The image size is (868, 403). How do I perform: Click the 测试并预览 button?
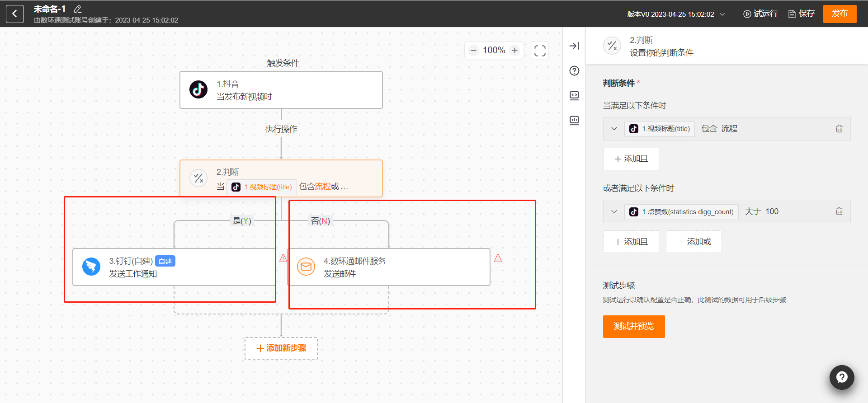click(x=633, y=326)
